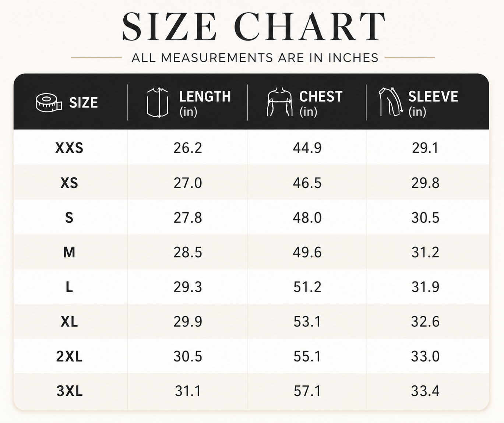The width and height of the screenshot is (504, 423).
Task: Click the sleeve measurement arm icon
Action: 391,102
